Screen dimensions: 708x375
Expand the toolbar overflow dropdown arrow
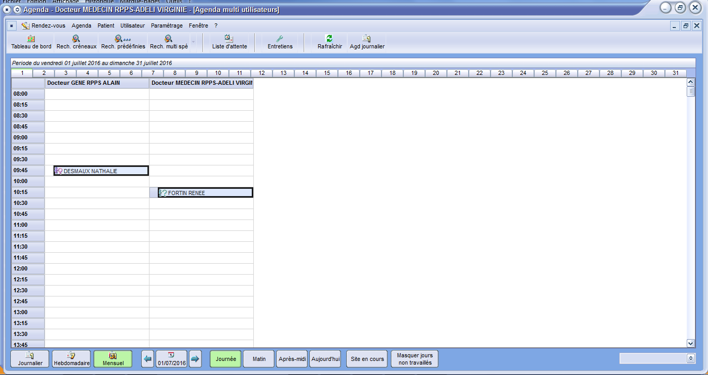(193, 42)
